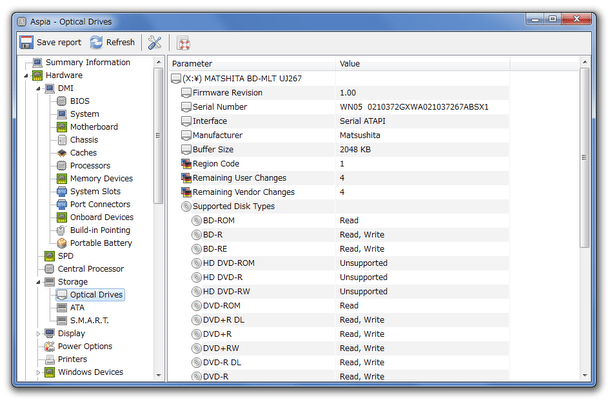The width and height of the screenshot is (610, 402).
Task: Collapse the Hardware tree node
Action: pos(26,75)
